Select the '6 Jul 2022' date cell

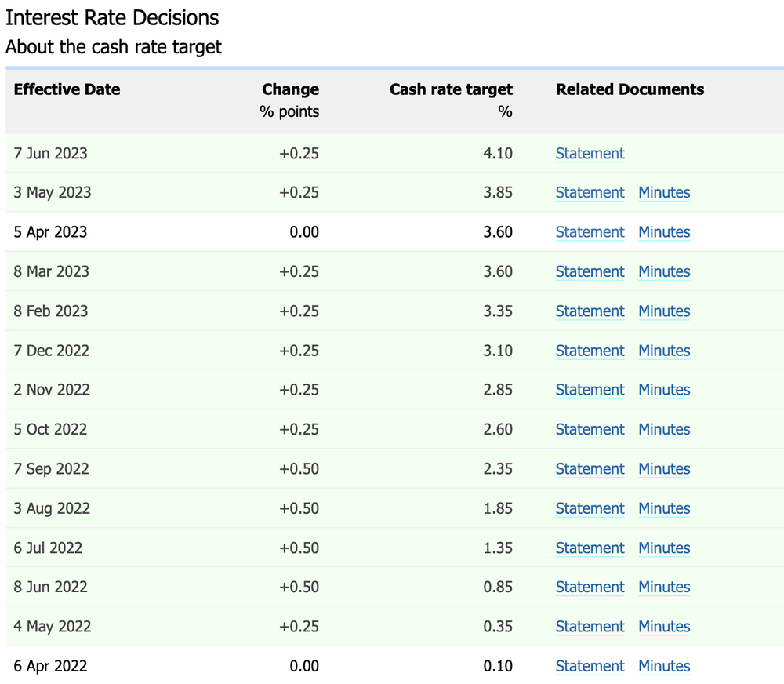48,548
